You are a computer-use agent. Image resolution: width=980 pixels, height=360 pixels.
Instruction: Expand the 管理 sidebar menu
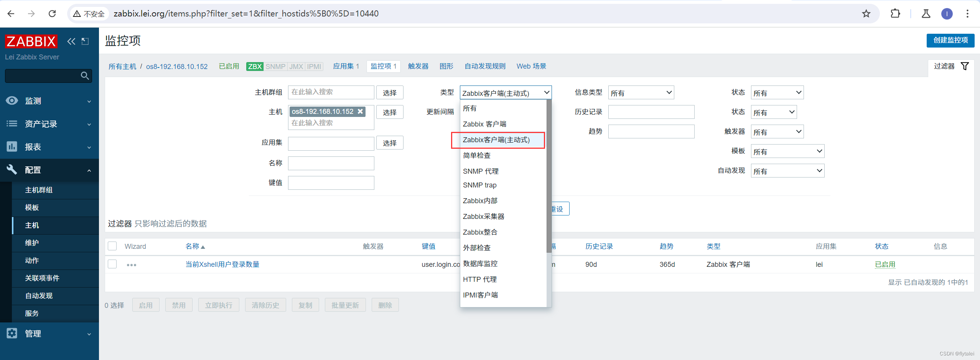tap(49, 334)
